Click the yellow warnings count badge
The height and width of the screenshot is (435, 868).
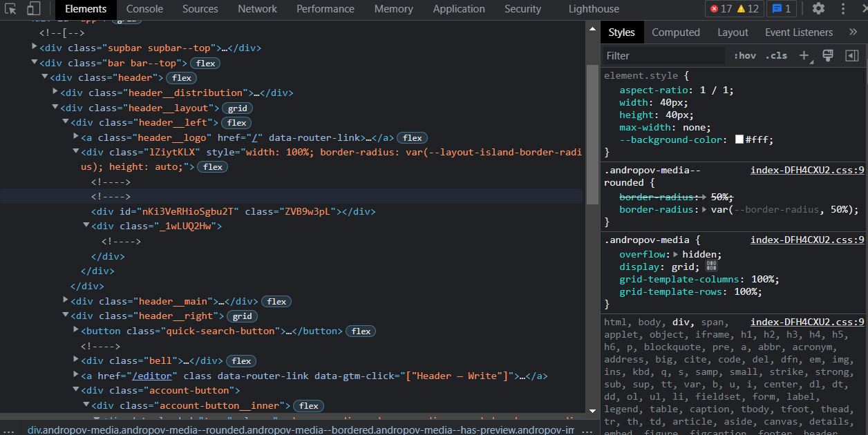click(748, 9)
